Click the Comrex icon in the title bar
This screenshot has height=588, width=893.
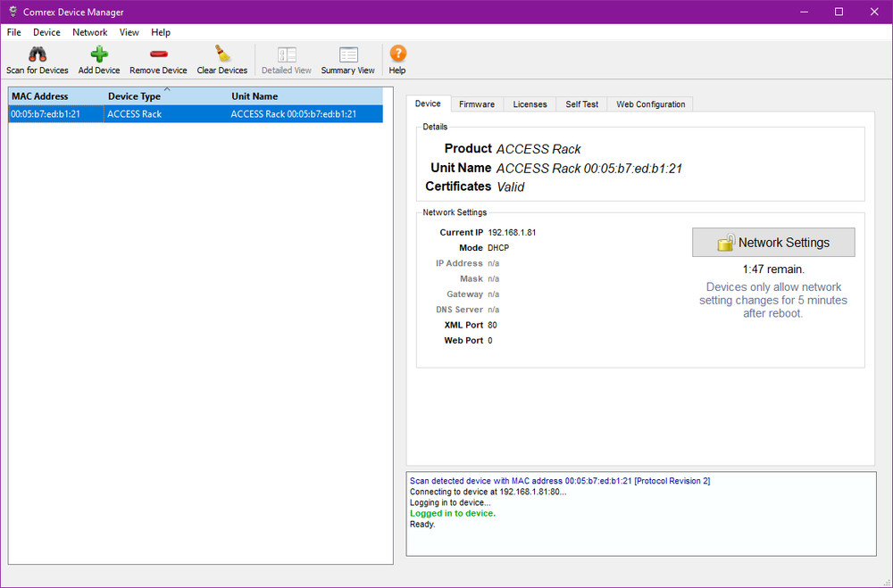tap(12, 12)
